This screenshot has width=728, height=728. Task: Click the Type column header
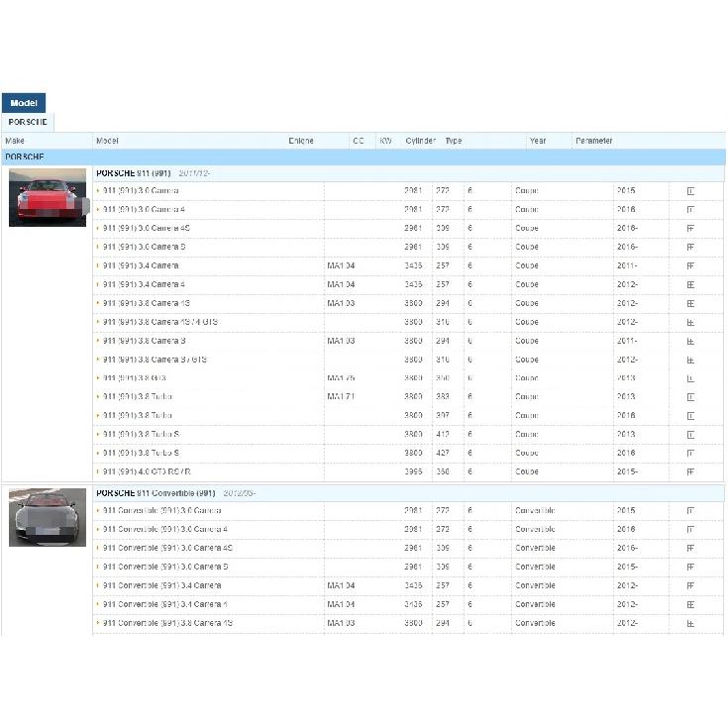click(454, 141)
